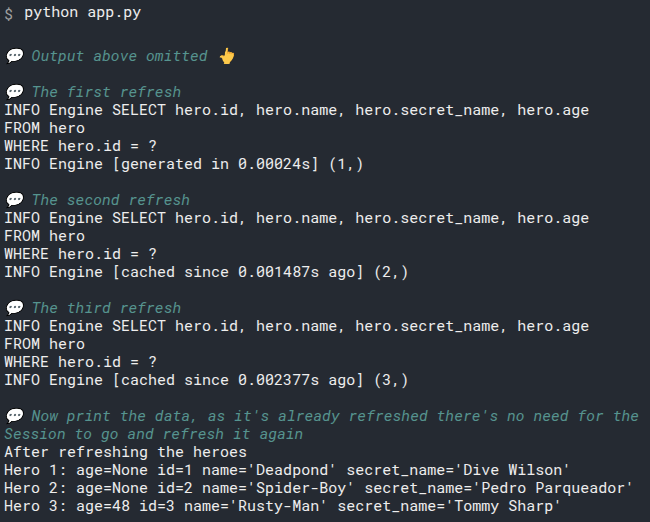The image size is (650, 522).
Task: Click the speech bubble beside "The first refresh"
Action: (x=14, y=92)
